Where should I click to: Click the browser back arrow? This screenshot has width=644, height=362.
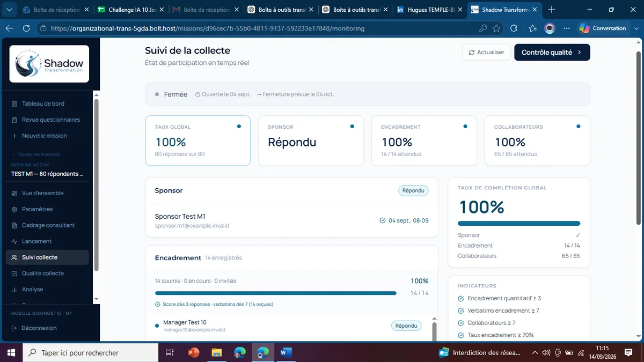point(9,28)
